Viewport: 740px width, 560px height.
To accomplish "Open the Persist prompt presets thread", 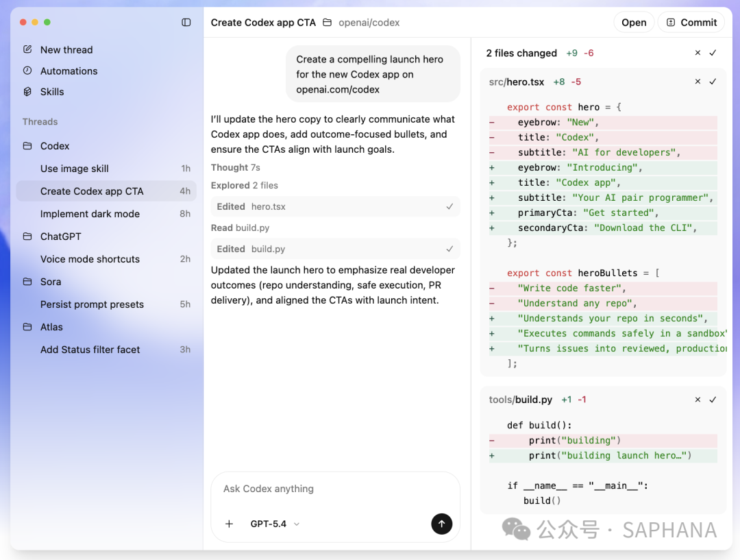I will click(106, 304).
